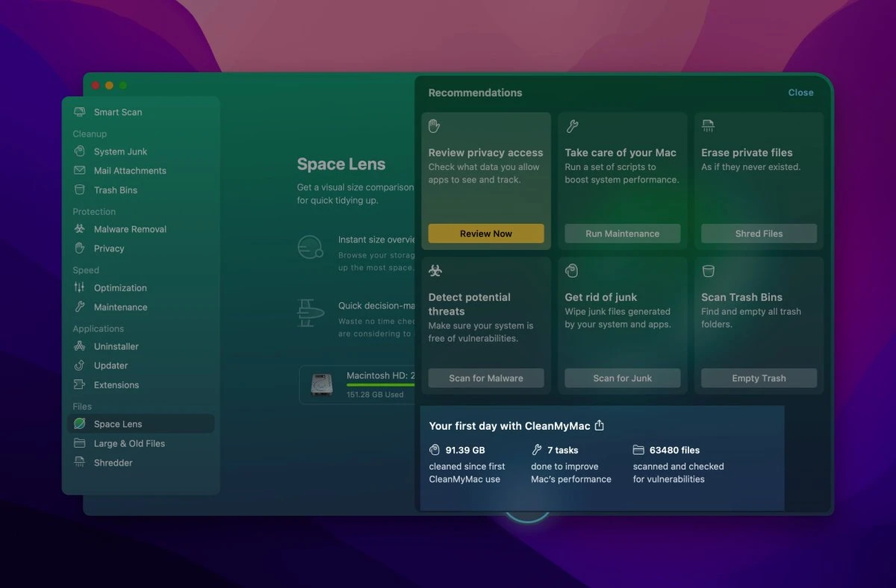
Task: Click the Uninstaller icon in sidebar
Action: point(79,346)
